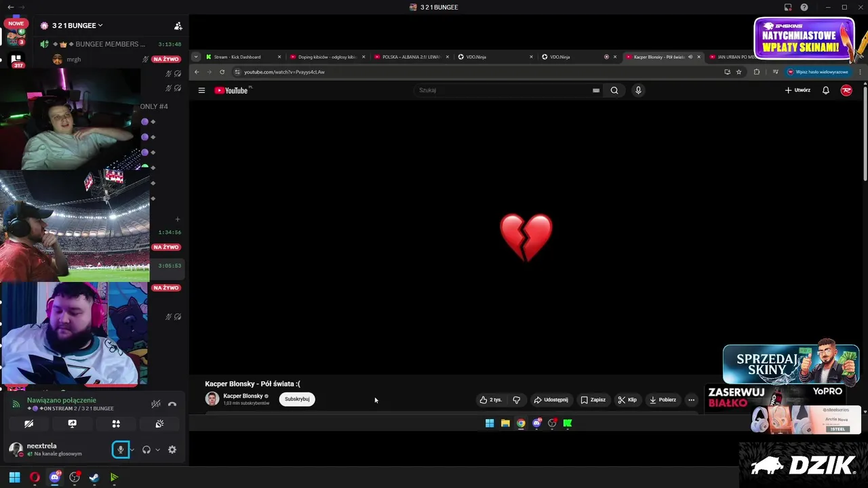
Task: Deafen with headphones icon in Discord
Action: click(x=146, y=449)
